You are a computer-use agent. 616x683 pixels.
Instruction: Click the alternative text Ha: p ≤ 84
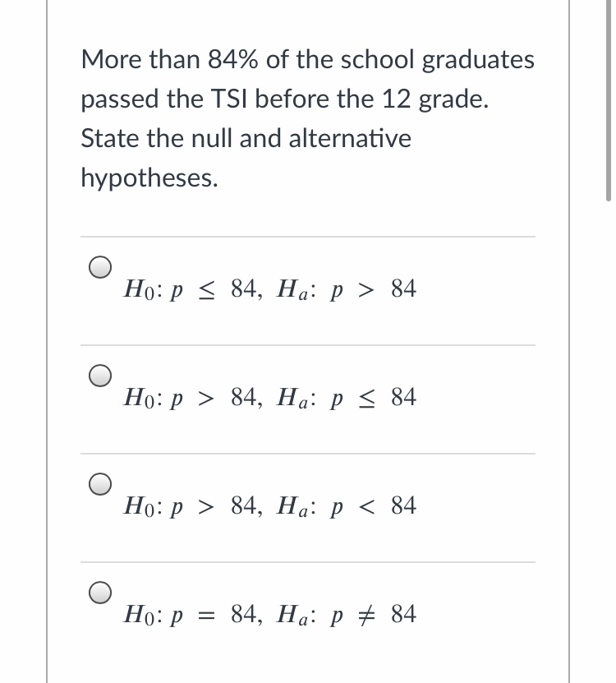point(345,398)
